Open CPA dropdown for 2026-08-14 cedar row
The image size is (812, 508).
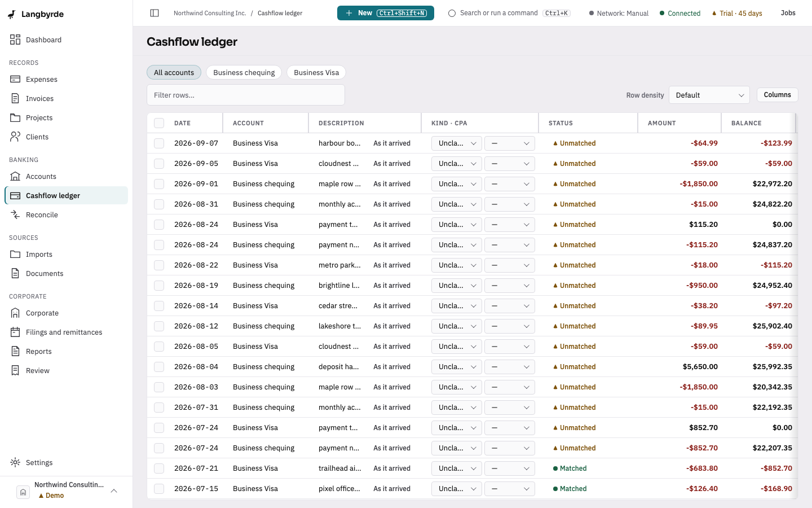[510, 306]
